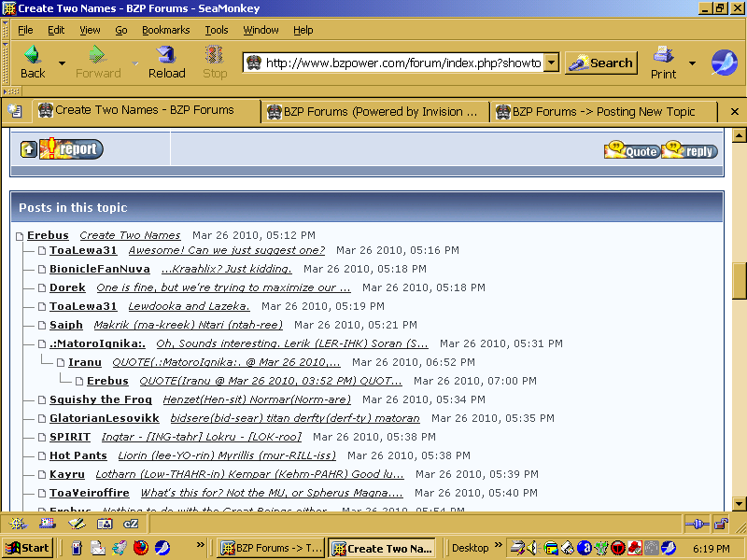Open the Bookmarks menu
The width and height of the screenshot is (747, 560).
tap(166, 30)
